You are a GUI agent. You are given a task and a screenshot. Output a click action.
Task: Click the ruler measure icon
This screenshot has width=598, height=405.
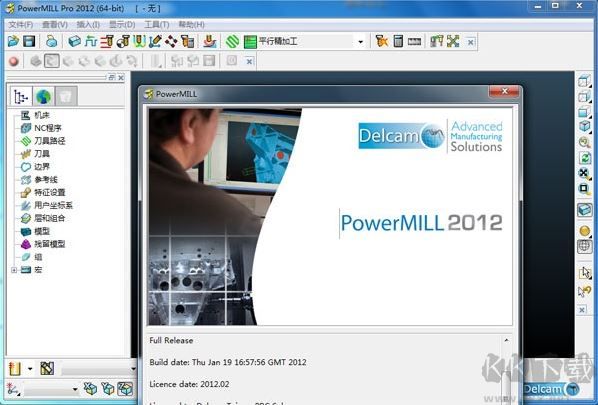(414, 41)
